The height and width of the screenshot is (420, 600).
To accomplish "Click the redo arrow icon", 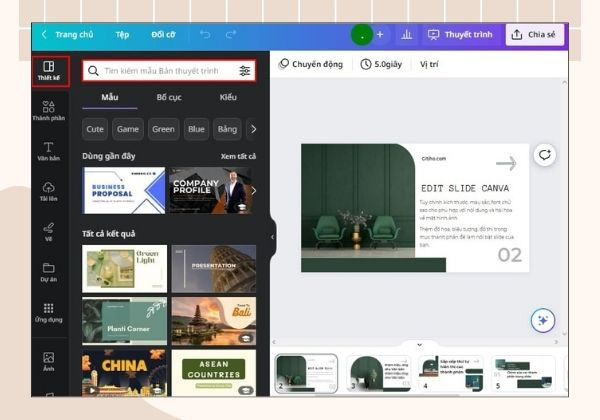I will pos(230,35).
